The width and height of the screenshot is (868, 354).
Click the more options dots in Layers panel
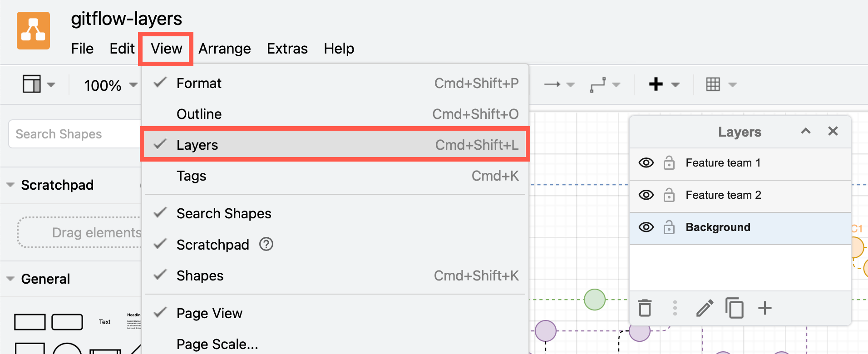coord(675,308)
